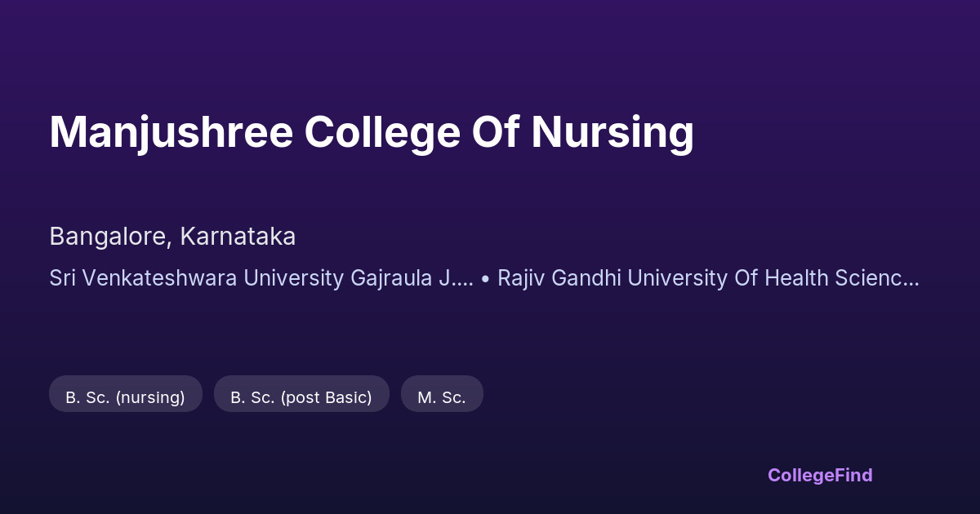Viewport: 980px width, 514px height.
Task: Click the CollegeFind brand logo
Action: pos(820,475)
